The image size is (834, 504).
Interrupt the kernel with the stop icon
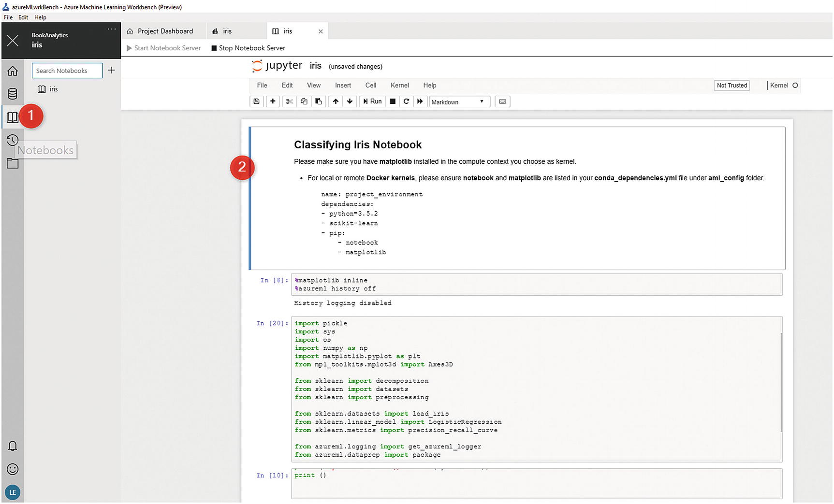click(x=392, y=101)
